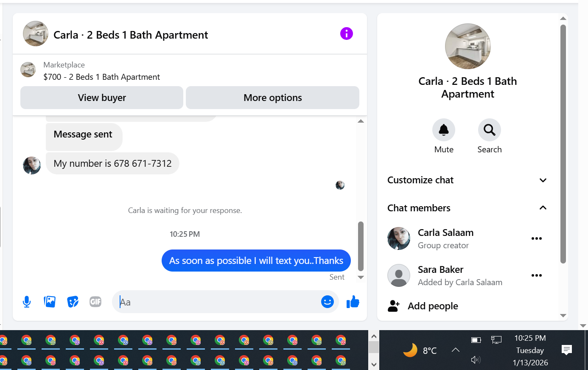Choose a sticker from sticker icon
Screen dimensions: 588x370
[x=73, y=302]
